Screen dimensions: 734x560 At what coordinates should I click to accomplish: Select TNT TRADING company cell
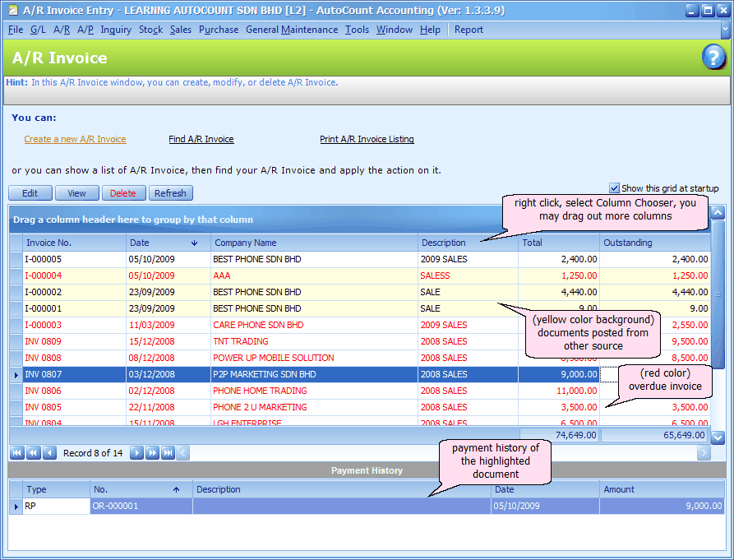314,341
